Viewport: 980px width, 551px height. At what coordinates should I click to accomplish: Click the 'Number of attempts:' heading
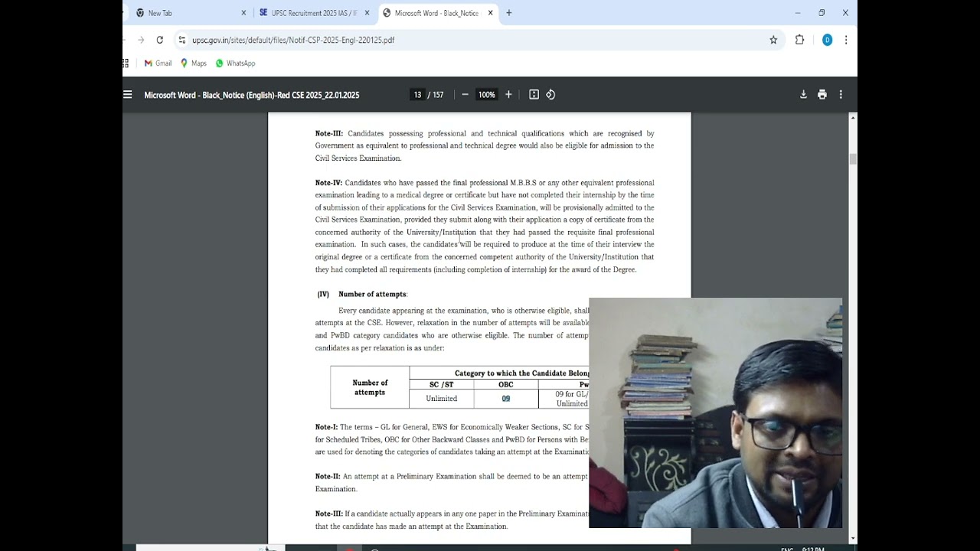[373, 294]
